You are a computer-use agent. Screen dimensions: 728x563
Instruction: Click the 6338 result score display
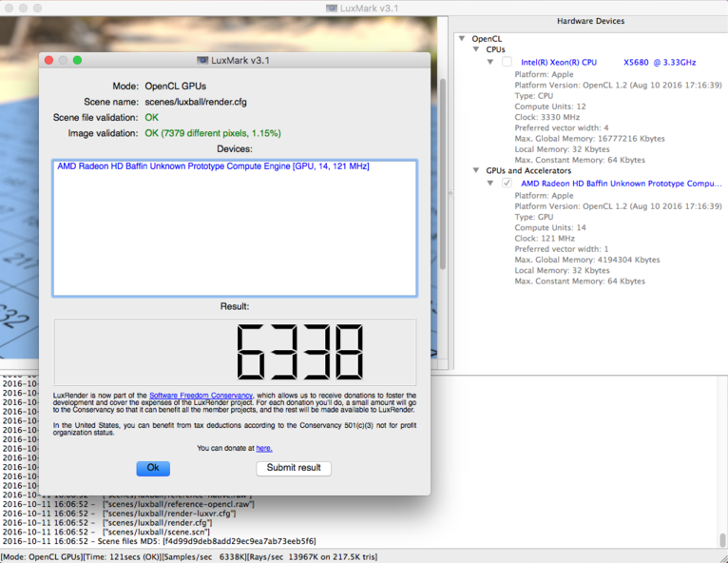pyautogui.click(x=235, y=352)
